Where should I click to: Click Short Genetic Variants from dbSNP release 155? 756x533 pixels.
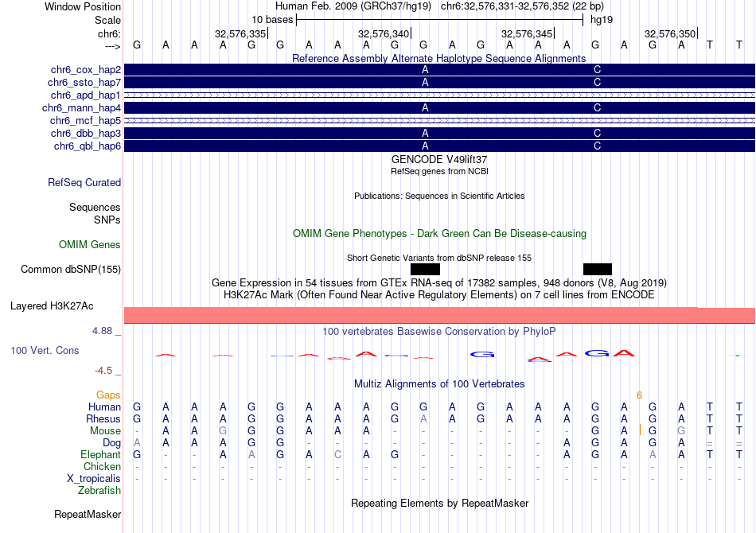pyautogui.click(x=439, y=258)
